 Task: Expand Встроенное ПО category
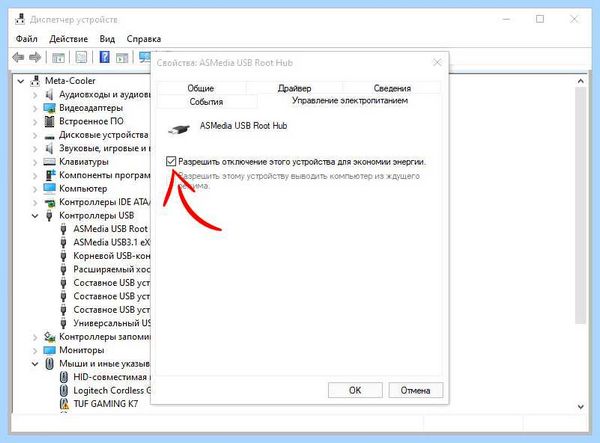pos(35,122)
